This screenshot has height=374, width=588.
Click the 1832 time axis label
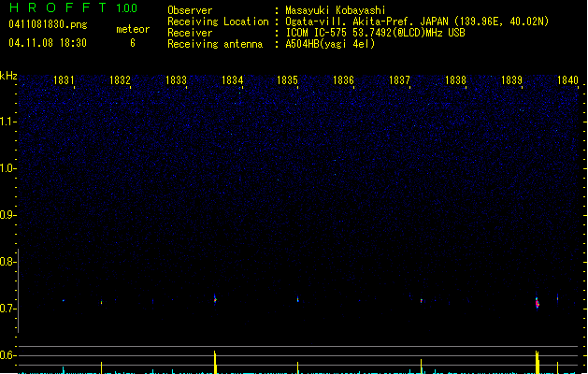(x=120, y=79)
